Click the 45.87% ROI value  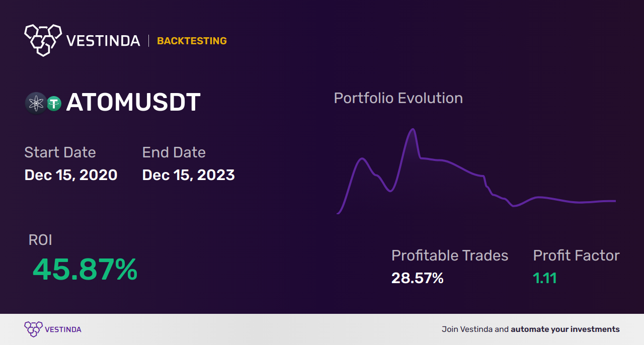(85, 270)
